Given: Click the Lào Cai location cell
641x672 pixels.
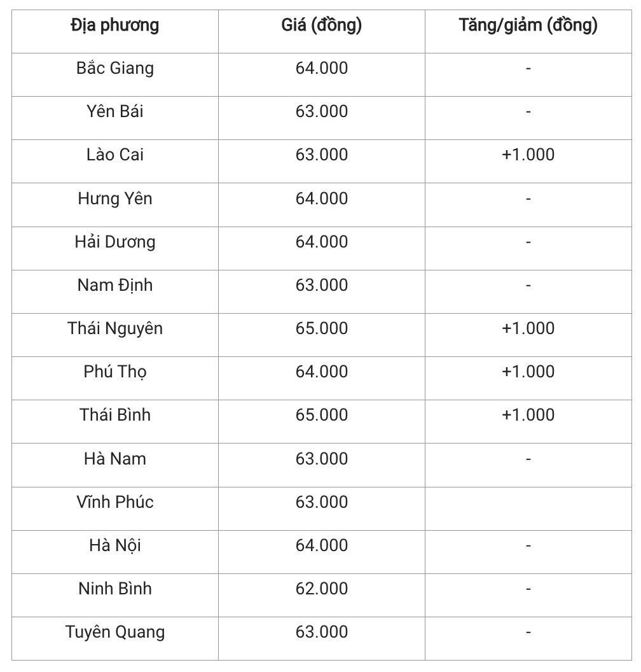Looking at the screenshot, I should click(x=115, y=155).
